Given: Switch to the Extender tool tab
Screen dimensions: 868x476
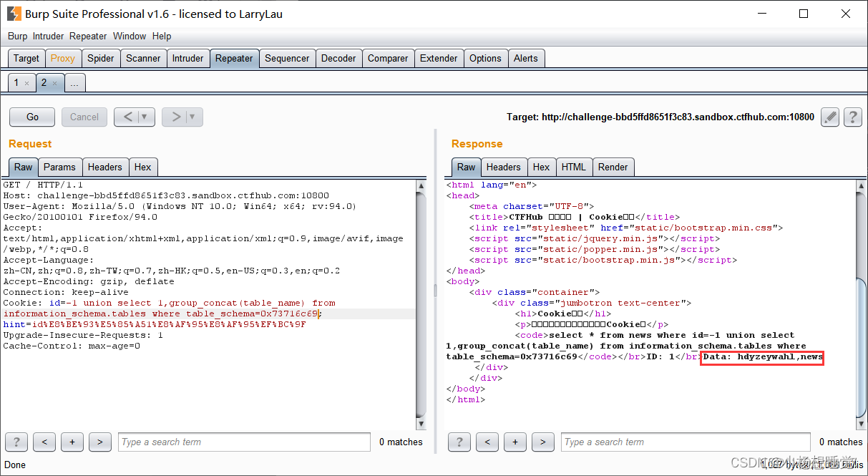Looking at the screenshot, I should (439, 58).
